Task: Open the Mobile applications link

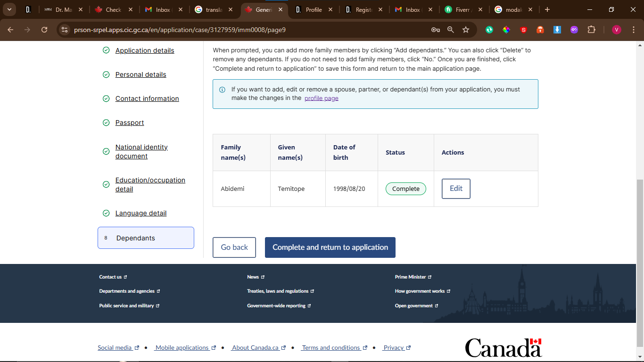Action: [x=186, y=348]
